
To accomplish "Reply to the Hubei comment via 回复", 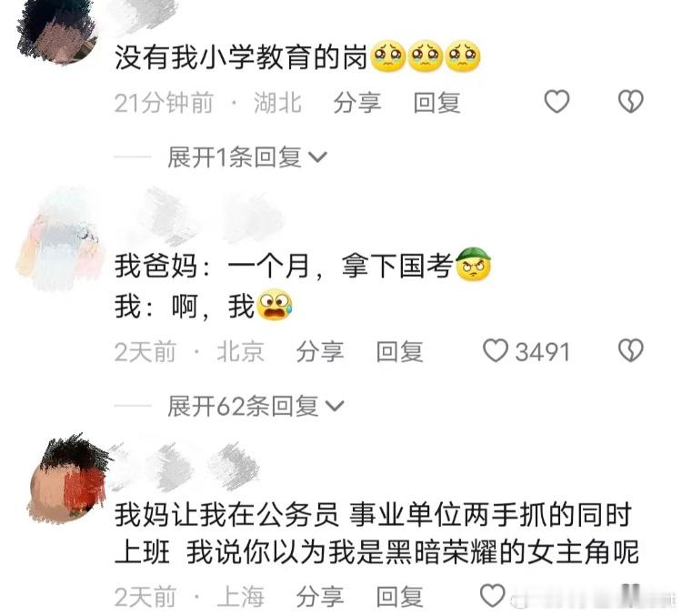I will (436, 103).
